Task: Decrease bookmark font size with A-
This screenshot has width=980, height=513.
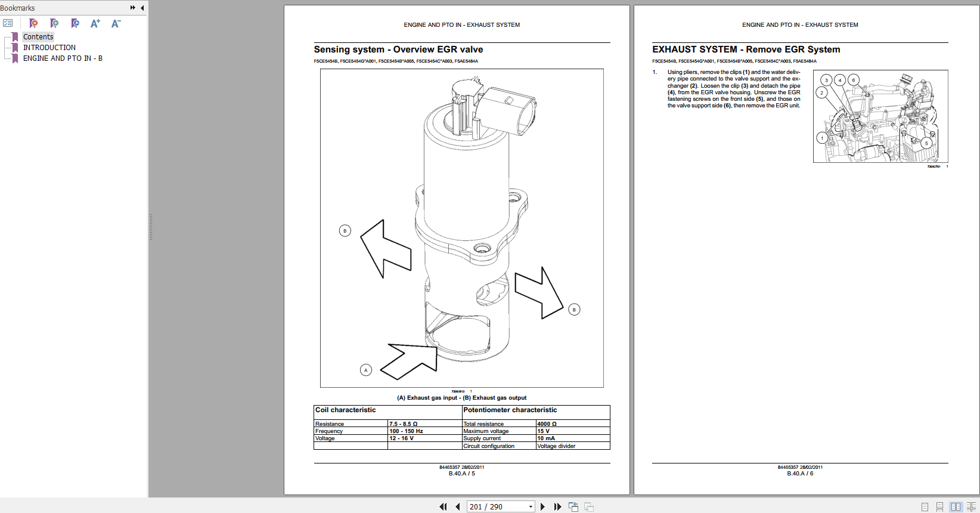Action: pyautogui.click(x=116, y=23)
